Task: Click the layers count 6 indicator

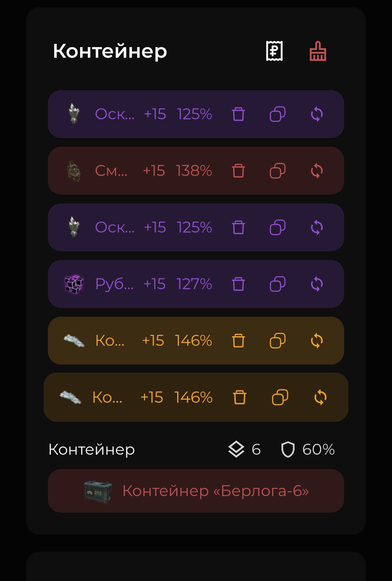Action: tap(244, 449)
